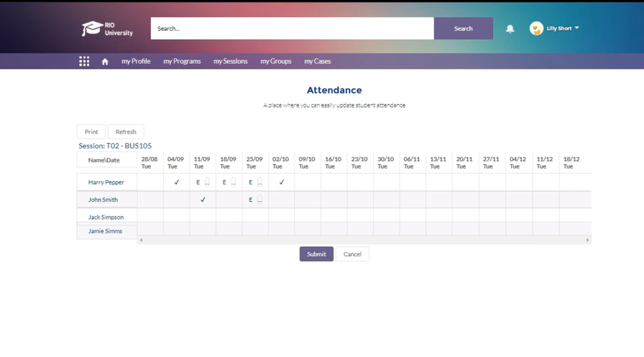644x357 pixels.
Task: Select my Groups in the navigation bar
Action: pyautogui.click(x=275, y=61)
